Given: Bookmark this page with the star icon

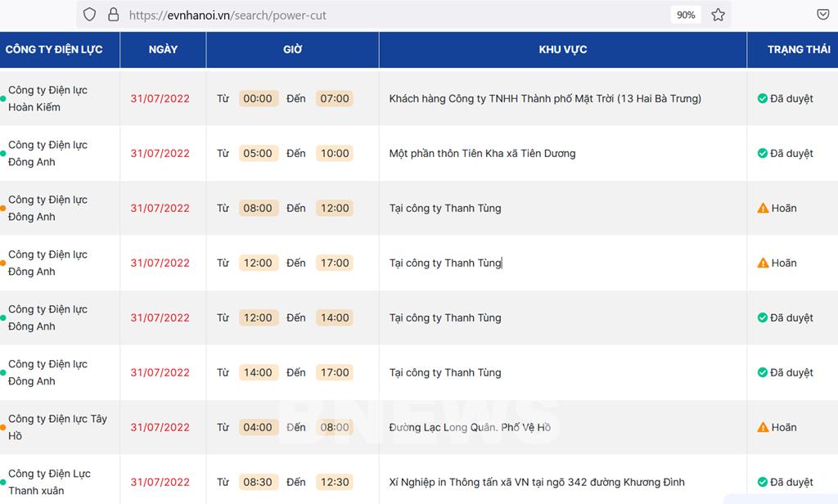Looking at the screenshot, I should click(718, 15).
